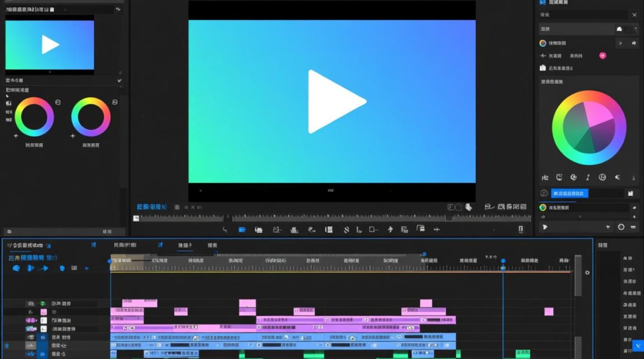The image size is (644, 359).
Task: Click the minus icon beside the right small color wheel
Action: [115, 102]
